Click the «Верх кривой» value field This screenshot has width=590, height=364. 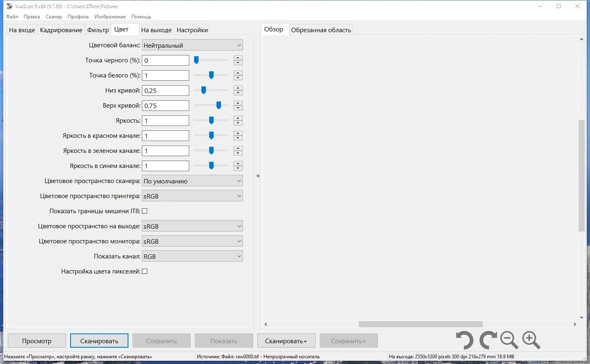[166, 106]
